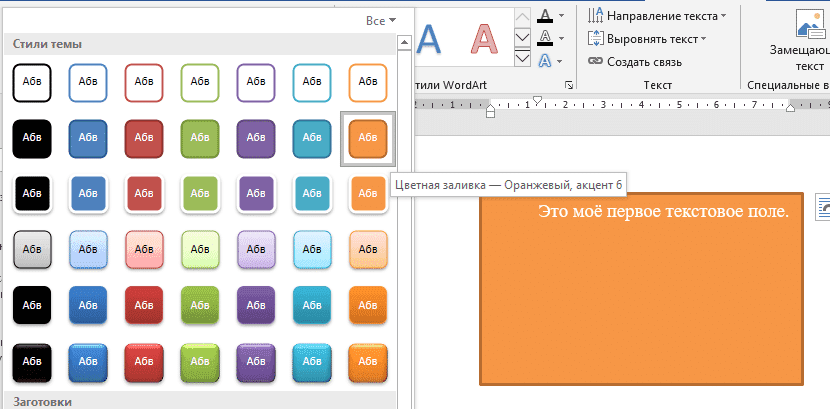Select the light blue gradient style in the fourth row
The height and width of the screenshot is (409, 830).
(x=87, y=249)
